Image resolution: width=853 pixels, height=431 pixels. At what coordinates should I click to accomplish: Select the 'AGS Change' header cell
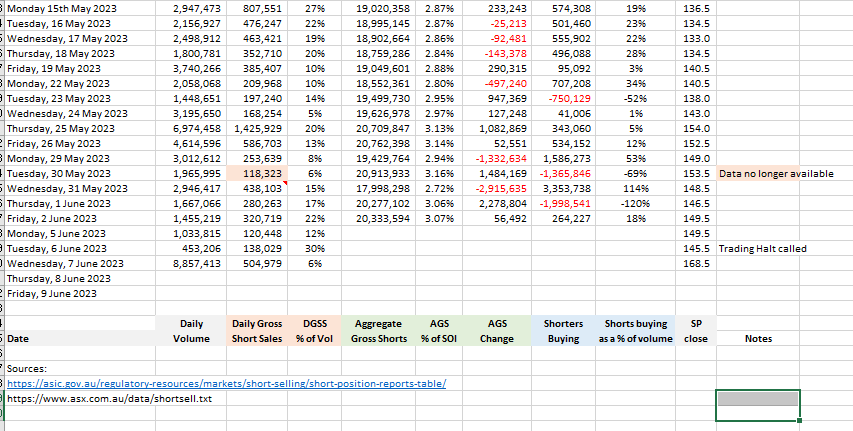click(497, 331)
